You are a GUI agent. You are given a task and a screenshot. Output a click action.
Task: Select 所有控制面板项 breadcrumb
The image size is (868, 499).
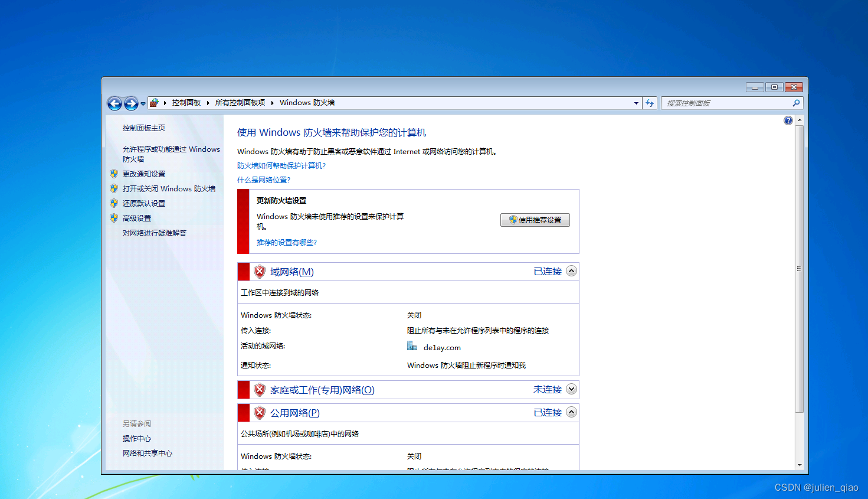pyautogui.click(x=240, y=103)
